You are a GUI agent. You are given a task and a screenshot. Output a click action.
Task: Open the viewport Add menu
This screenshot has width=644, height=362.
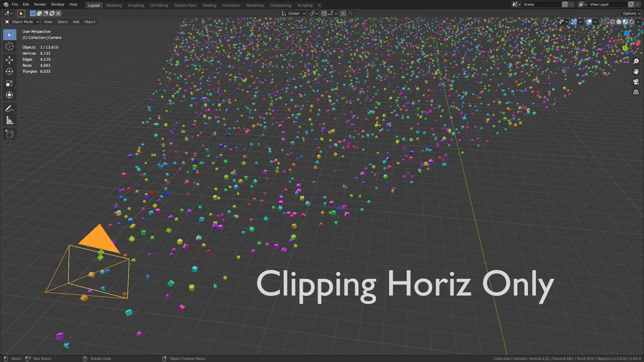76,22
